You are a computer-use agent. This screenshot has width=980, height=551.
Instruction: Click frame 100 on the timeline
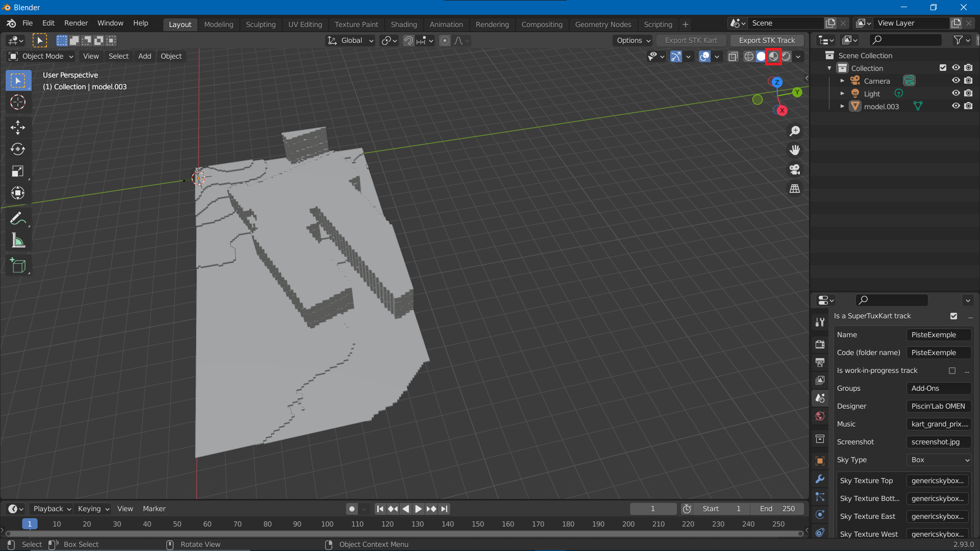327,524
